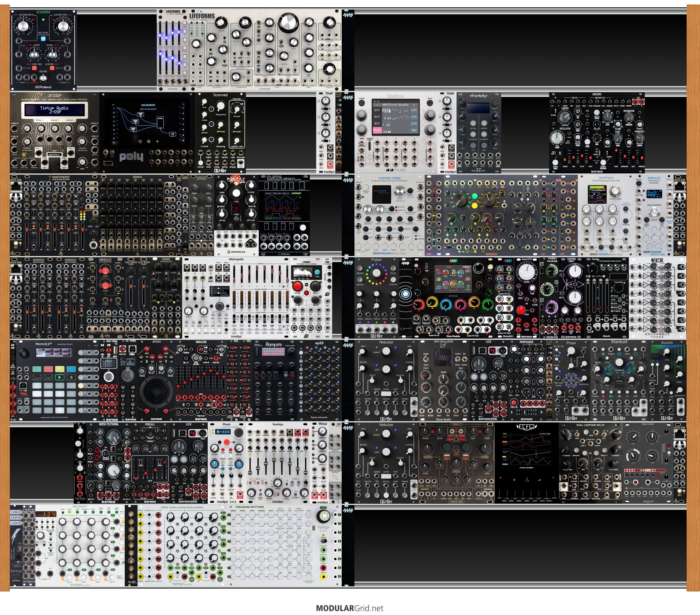Select the Muxlicer module

[201, 380]
